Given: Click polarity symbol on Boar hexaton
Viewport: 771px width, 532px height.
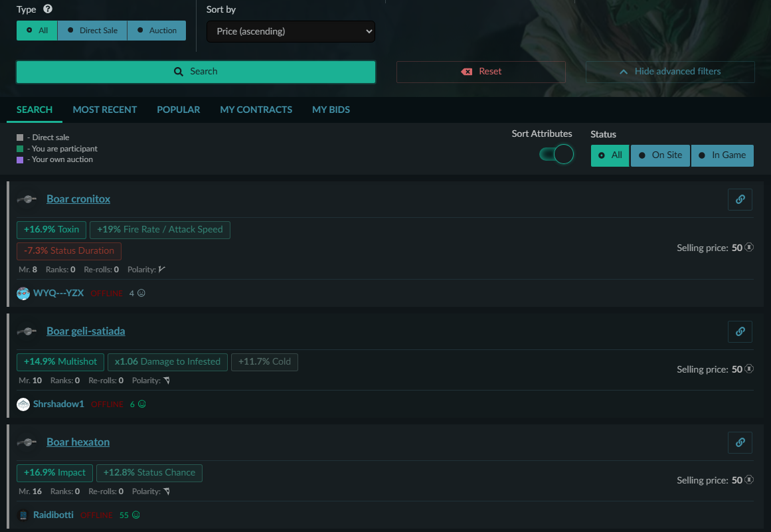Looking at the screenshot, I should click(x=167, y=491).
